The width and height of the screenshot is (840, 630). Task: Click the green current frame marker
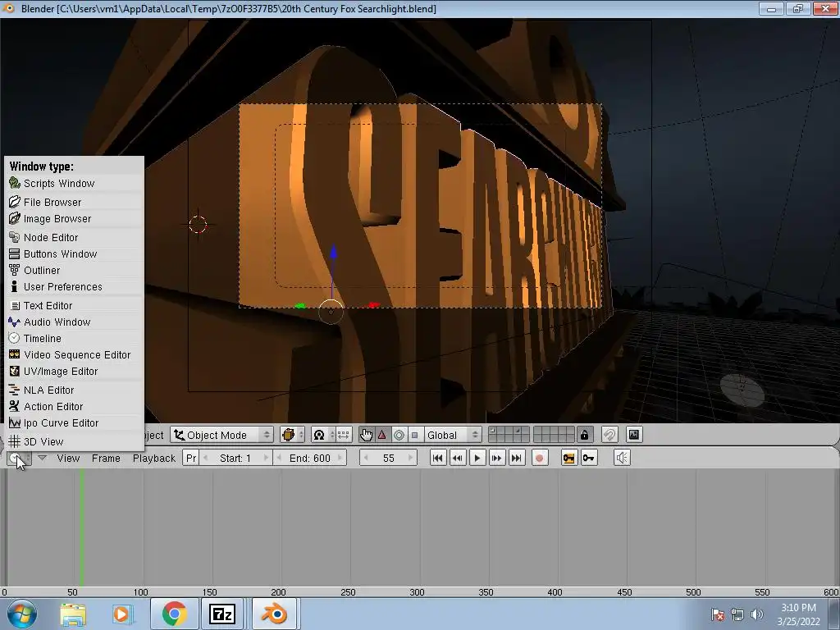[81, 527]
